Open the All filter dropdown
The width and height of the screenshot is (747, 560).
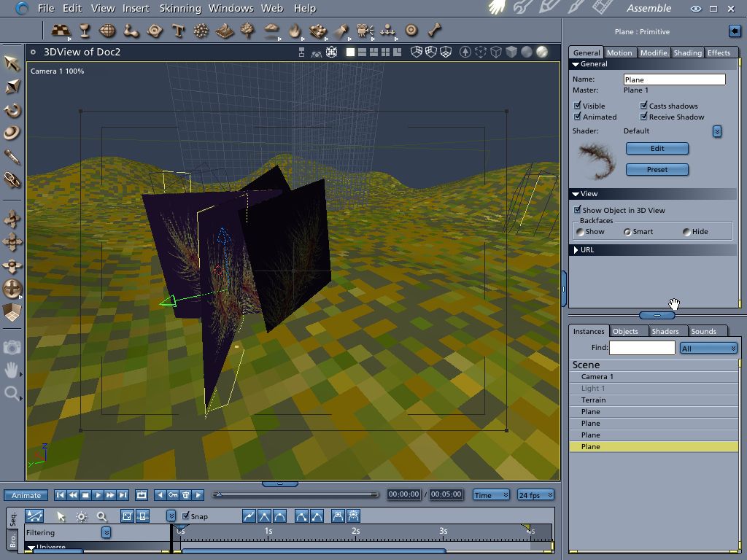(x=708, y=349)
